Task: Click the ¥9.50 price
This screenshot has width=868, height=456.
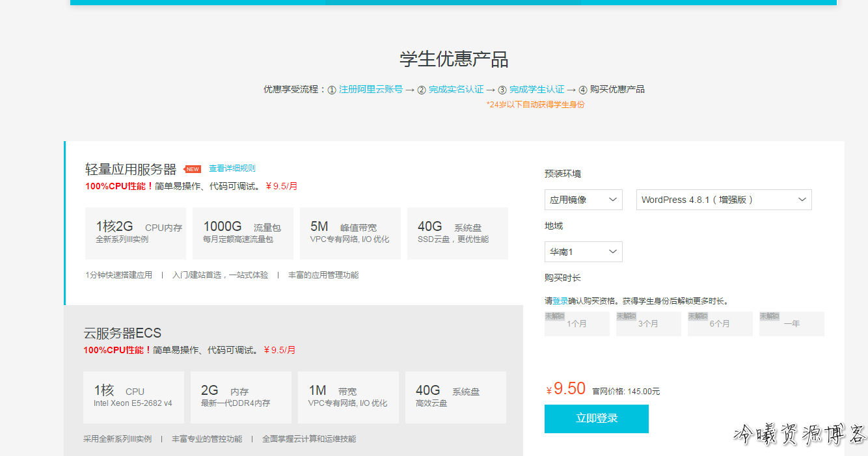Action: pyautogui.click(x=566, y=389)
